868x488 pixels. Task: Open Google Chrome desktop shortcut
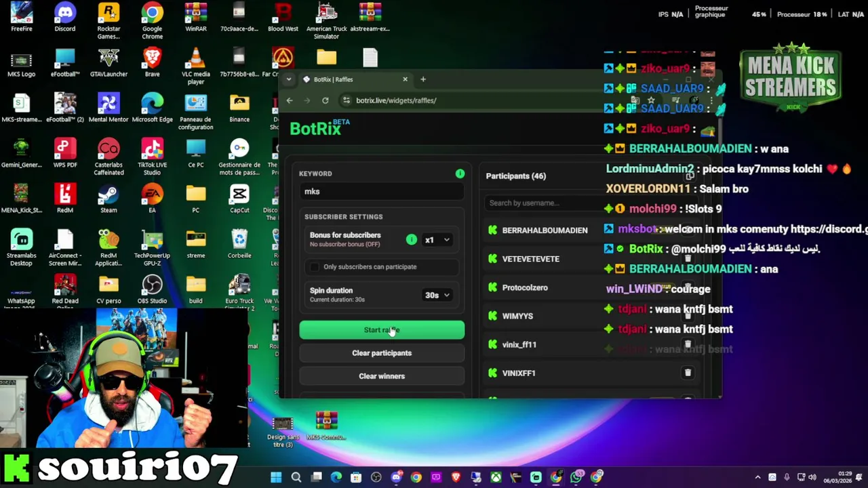[x=152, y=20]
